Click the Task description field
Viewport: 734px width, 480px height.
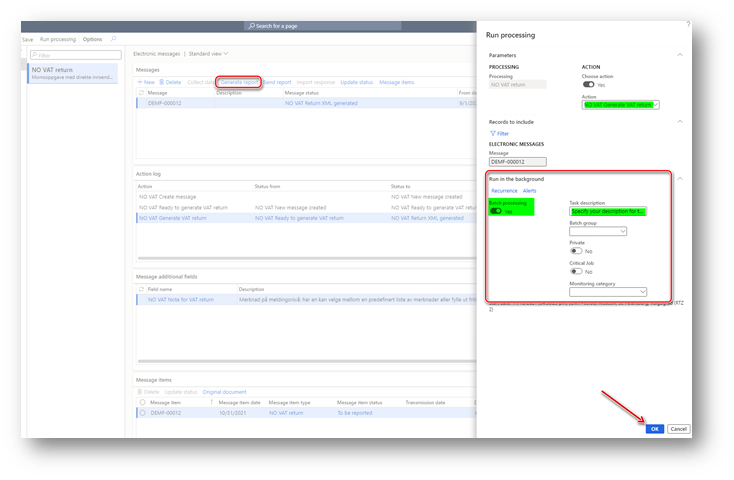[608, 211]
